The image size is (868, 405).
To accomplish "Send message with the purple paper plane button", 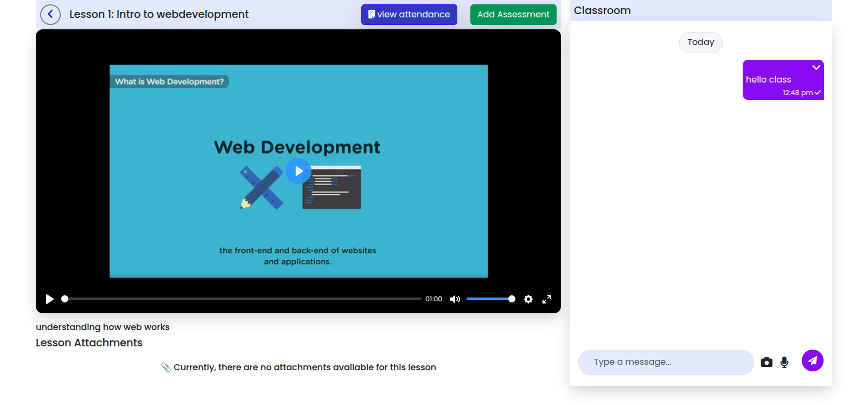I will (813, 360).
